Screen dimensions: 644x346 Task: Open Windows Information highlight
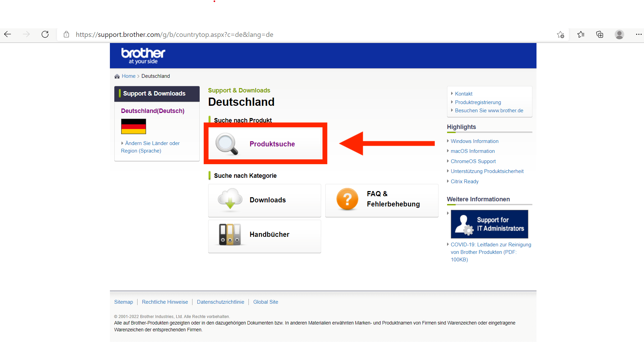(474, 141)
